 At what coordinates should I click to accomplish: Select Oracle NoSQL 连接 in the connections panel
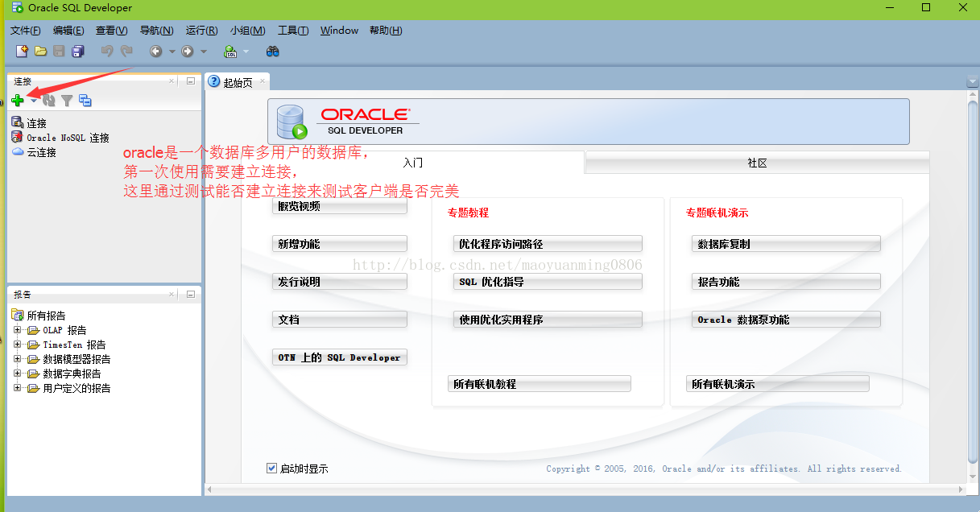[x=60, y=138]
